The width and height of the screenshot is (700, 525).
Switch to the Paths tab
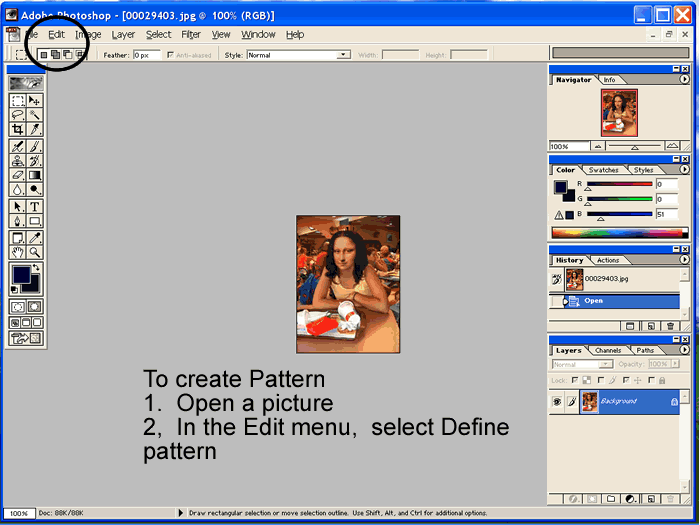[x=645, y=350]
